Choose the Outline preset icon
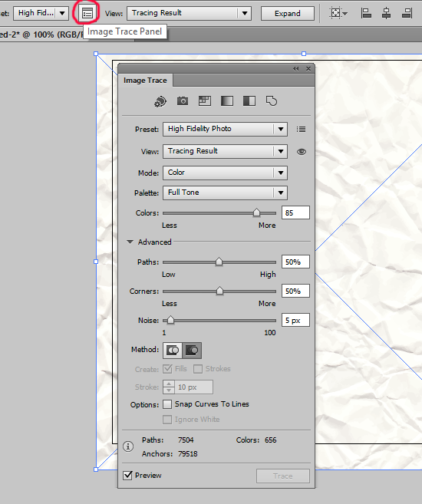The image size is (422, 504). coord(272,101)
